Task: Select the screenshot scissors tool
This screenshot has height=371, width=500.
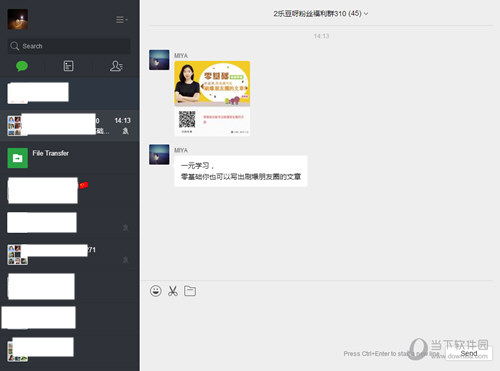Action: point(173,291)
